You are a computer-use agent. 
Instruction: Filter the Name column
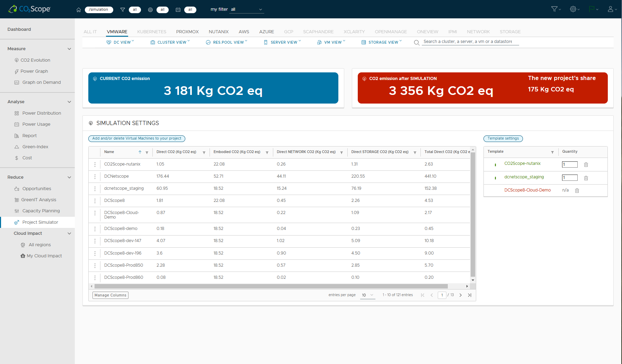click(x=147, y=152)
